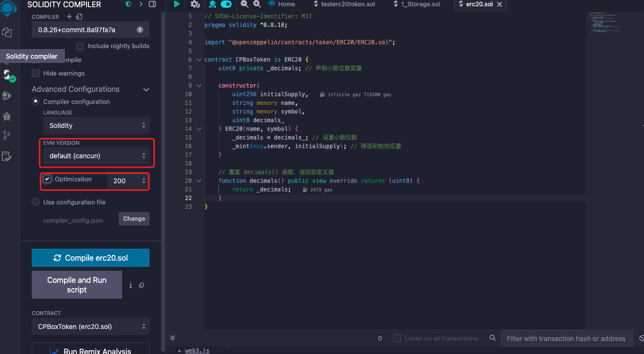Click the Home tab's Remix icon

272,4
